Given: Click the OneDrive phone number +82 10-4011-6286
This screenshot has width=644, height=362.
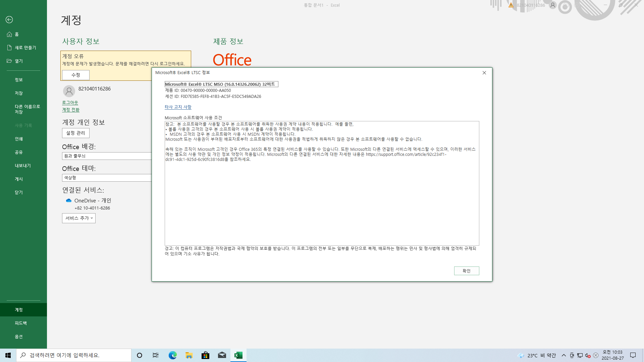Looking at the screenshot, I should tap(92, 208).
